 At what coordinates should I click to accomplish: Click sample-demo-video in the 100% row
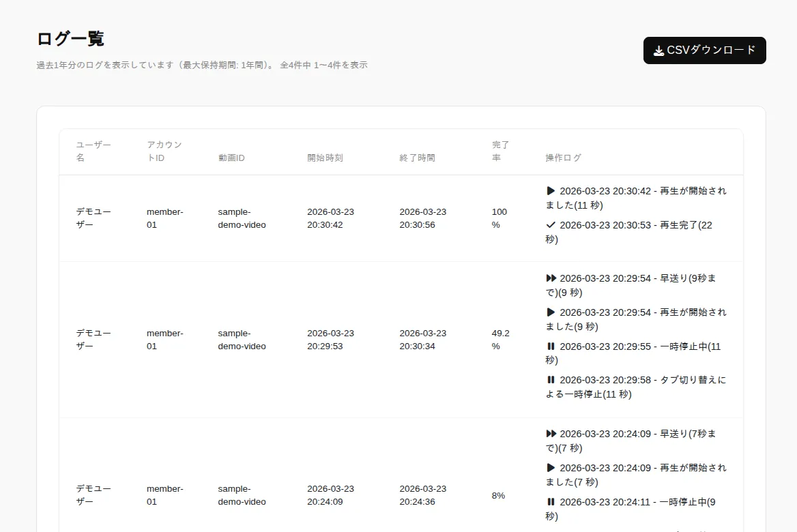[x=242, y=218]
